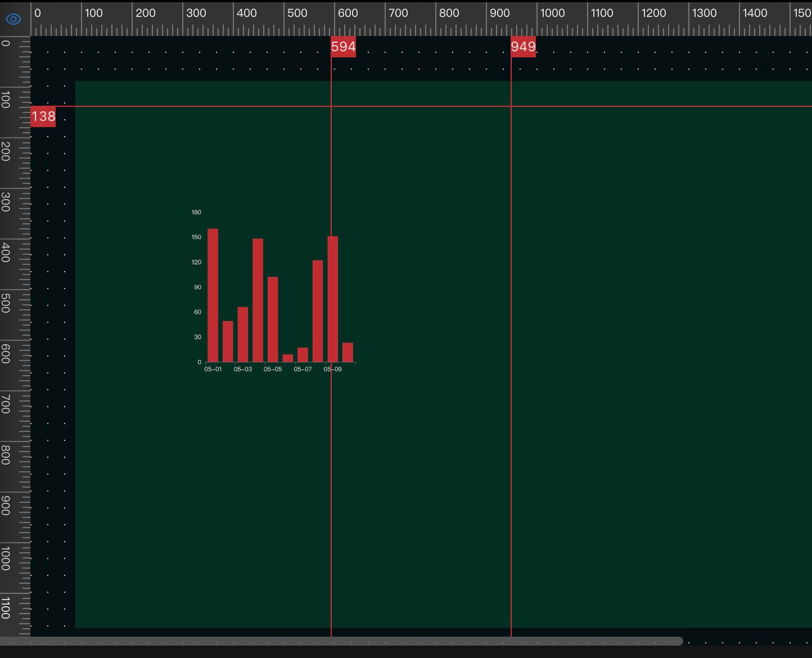Select the vertical guide label 594
The image size is (812, 658).
pos(343,47)
